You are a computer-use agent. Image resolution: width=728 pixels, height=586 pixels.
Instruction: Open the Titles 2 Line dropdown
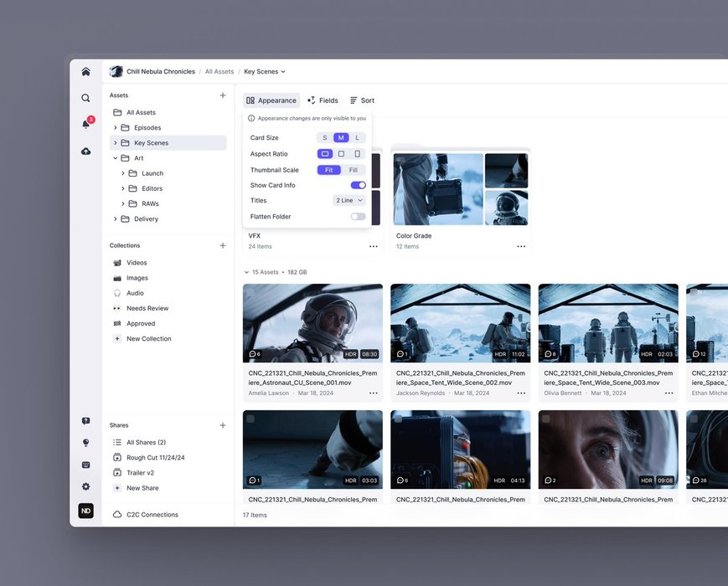click(x=349, y=200)
